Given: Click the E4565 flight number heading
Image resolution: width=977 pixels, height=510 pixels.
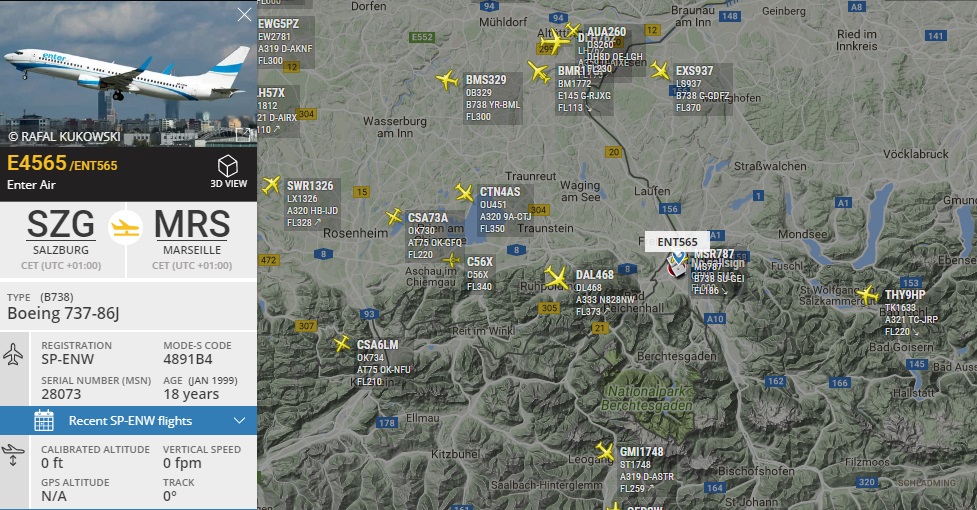Looking at the screenshot, I should tap(37, 163).
